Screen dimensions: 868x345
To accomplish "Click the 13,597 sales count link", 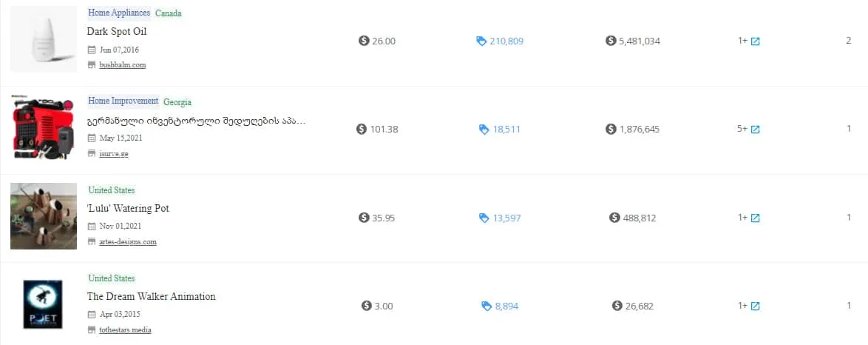I will (x=506, y=218).
